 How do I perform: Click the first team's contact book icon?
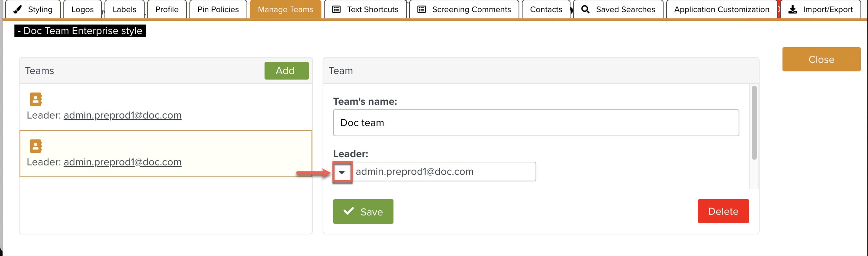pos(36,99)
